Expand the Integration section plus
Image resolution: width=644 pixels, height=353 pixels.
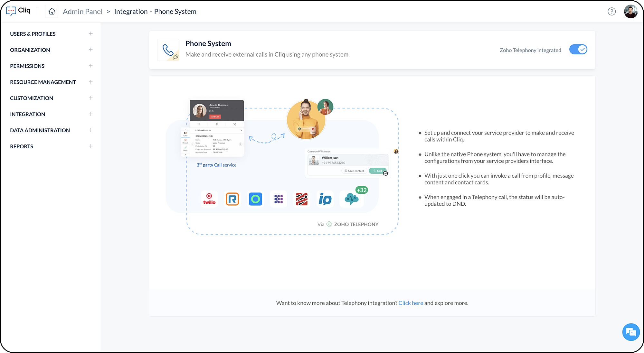pos(91,114)
